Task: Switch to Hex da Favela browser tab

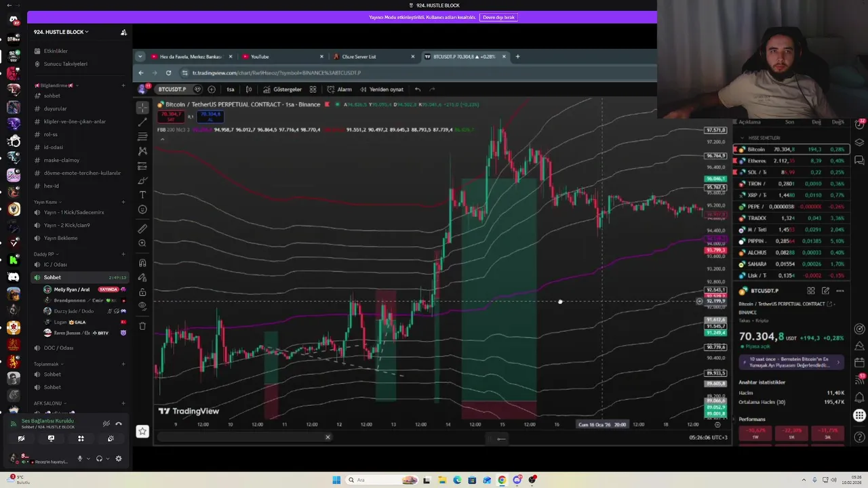Action: (192, 56)
